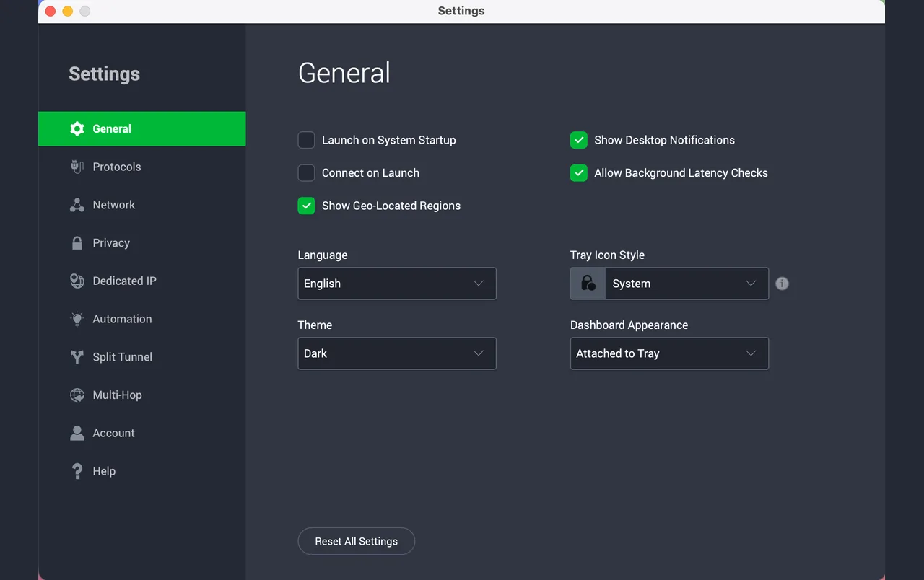Click the Dedicated IP globe icon
Image resolution: width=924 pixels, height=580 pixels.
(77, 281)
